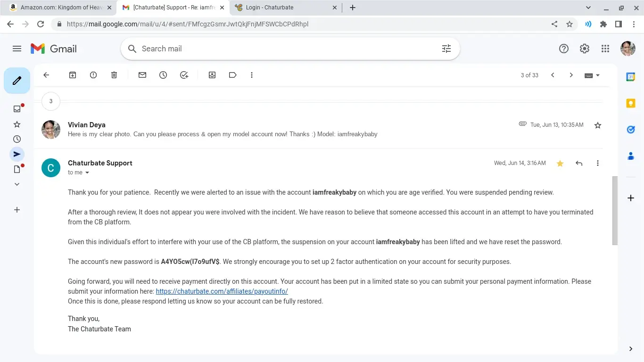Expand recipient details next to 'to me'
The image size is (644, 362).
tap(87, 173)
